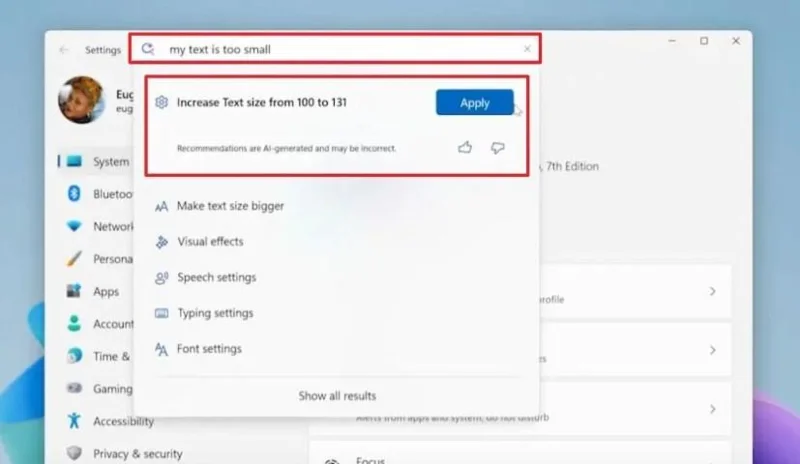Click the Bluetooth sidebar icon
Image resolution: width=800 pixels, height=464 pixels.
(x=74, y=193)
